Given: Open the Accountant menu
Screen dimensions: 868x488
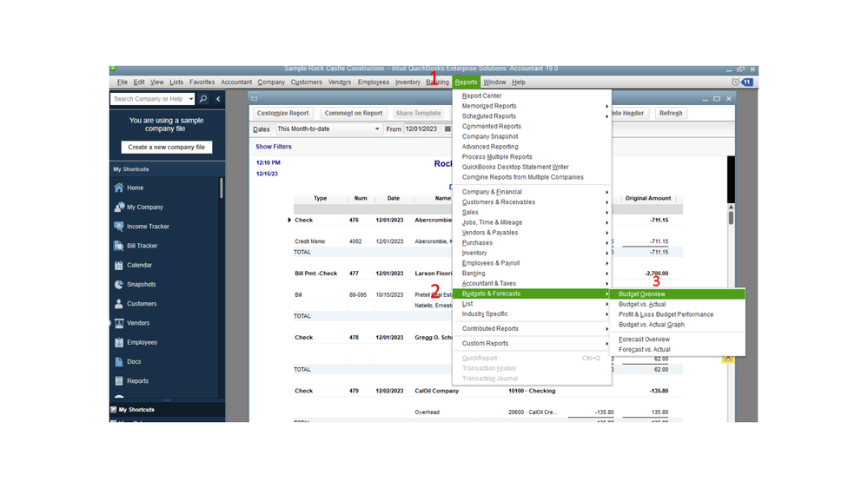Looking at the screenshot, I should click(236, 82).
